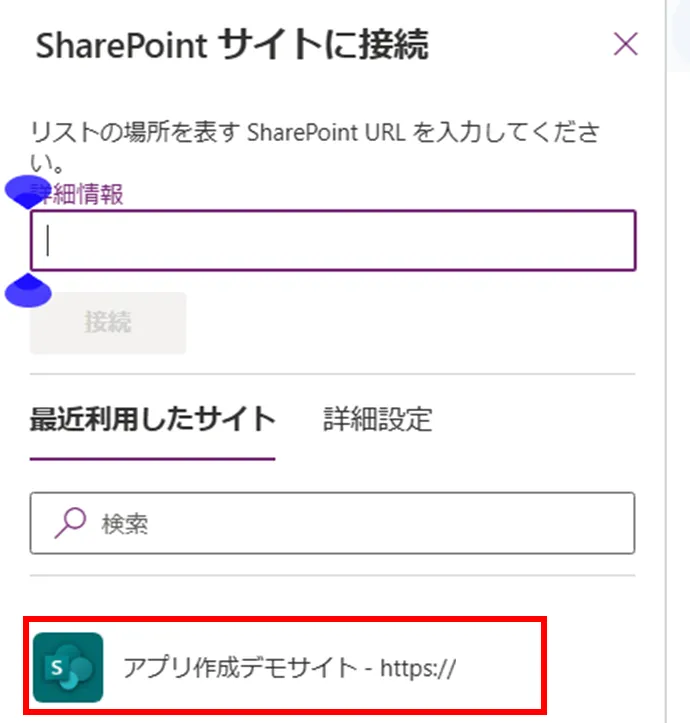Focus the SharePoint URL input field
Image resolution: width=690 pixels, height=723 pixels.
click(x=333, y=240)
